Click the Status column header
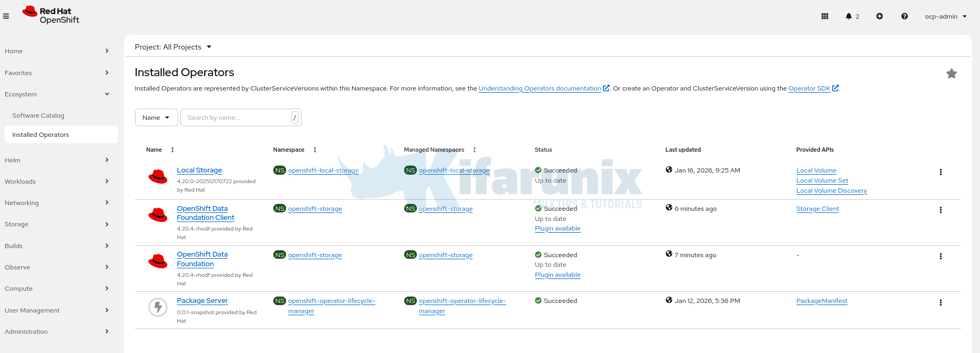Viewport: 980px width, 353px height. (x=543, y=150)
